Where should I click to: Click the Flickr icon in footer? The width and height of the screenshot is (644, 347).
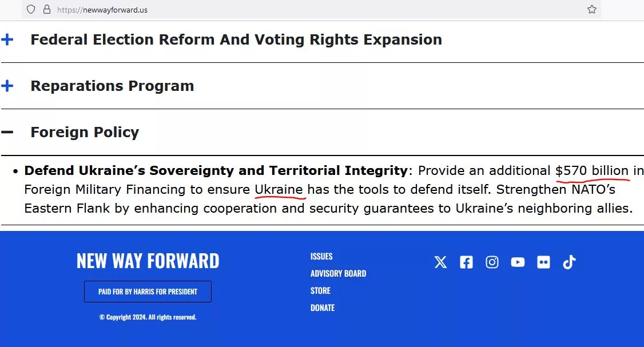click(543, 262)
